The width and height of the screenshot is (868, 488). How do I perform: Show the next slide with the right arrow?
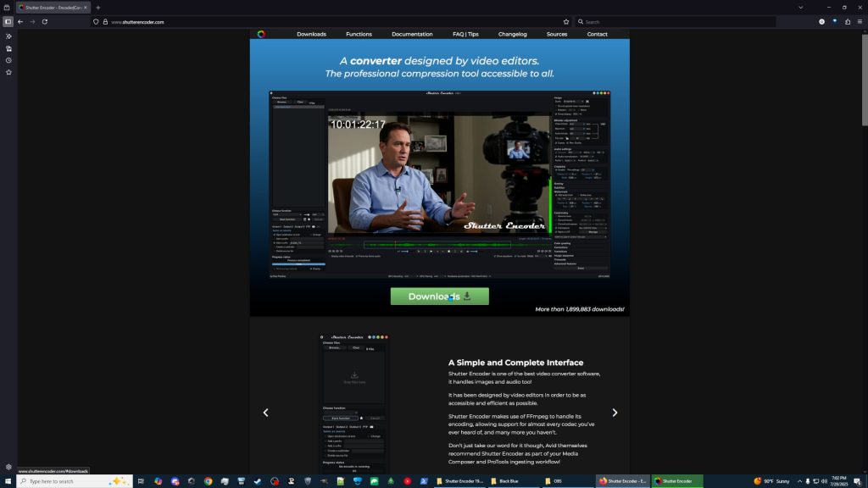tap(615, 413)
